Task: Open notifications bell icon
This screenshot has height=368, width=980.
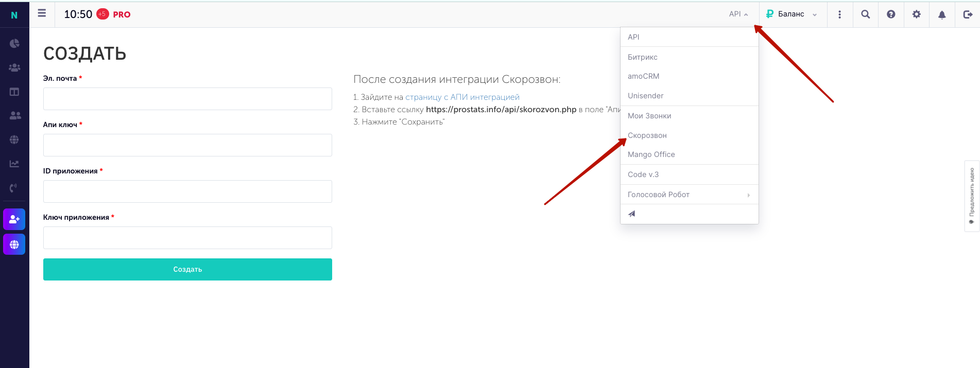Action: tap(942, 14)
